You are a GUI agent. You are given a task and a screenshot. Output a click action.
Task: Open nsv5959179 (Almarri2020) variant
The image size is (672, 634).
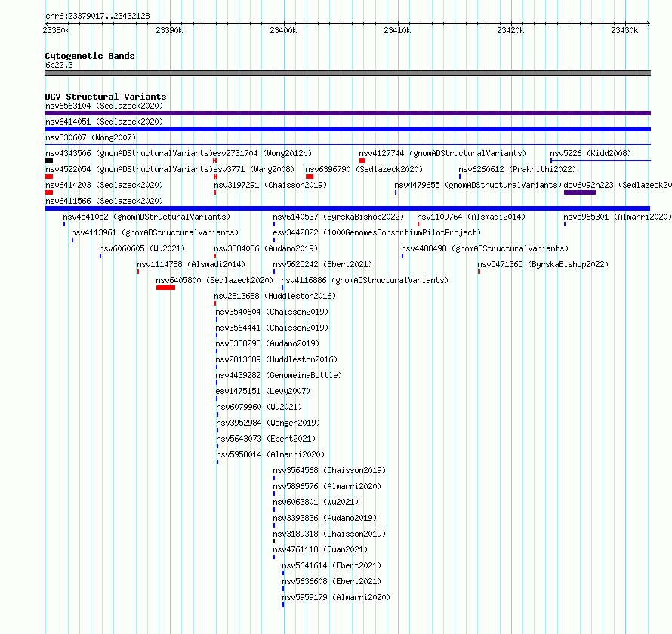tap(336, 597)
